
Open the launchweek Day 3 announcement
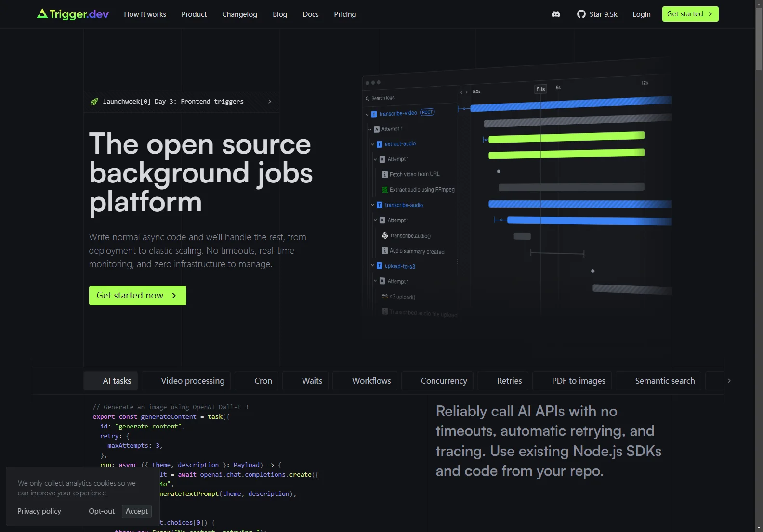[182, 102]
